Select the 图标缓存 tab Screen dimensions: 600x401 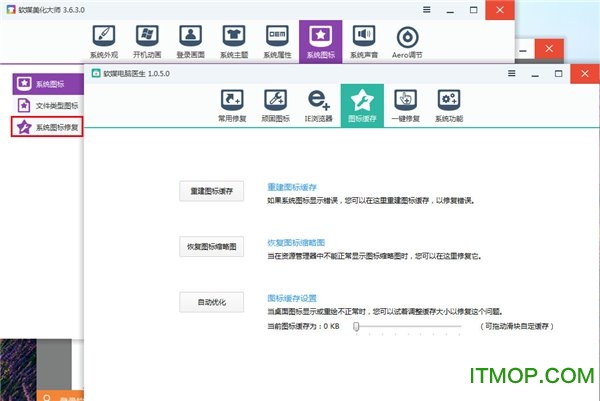362,105
